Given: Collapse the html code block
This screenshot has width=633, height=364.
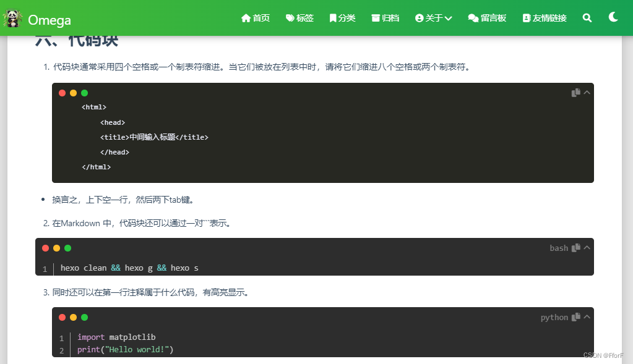Looking at the screenshot, I should click(x=587, y=93).
